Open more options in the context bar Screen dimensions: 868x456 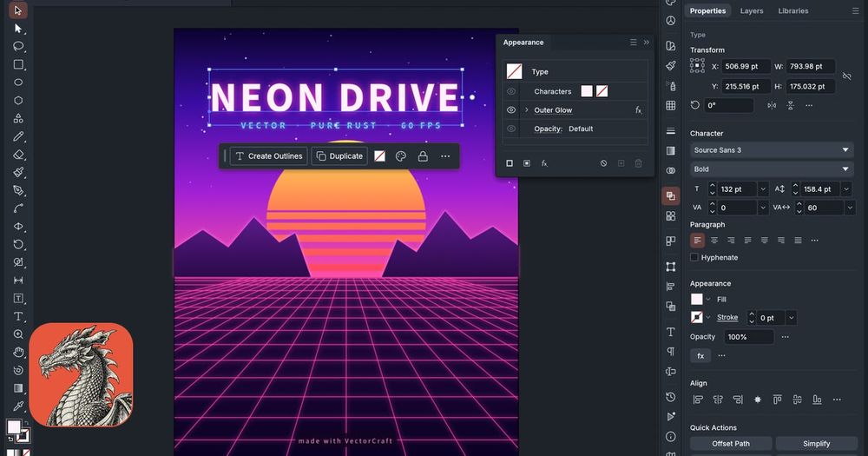point(445,156)
